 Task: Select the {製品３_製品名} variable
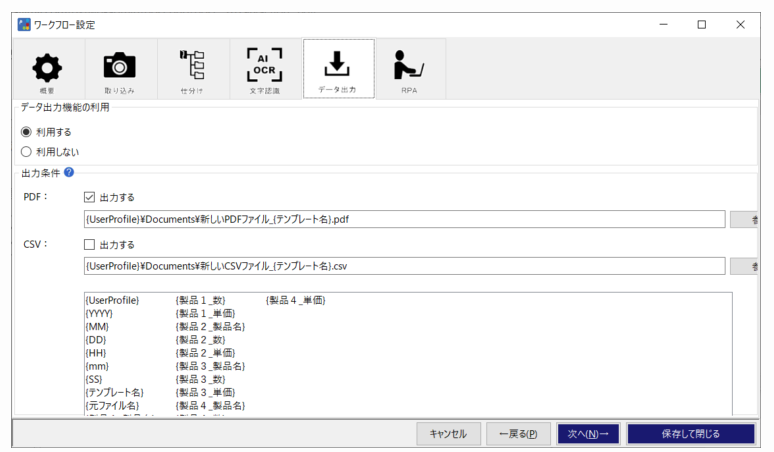[x=210, y=366]
